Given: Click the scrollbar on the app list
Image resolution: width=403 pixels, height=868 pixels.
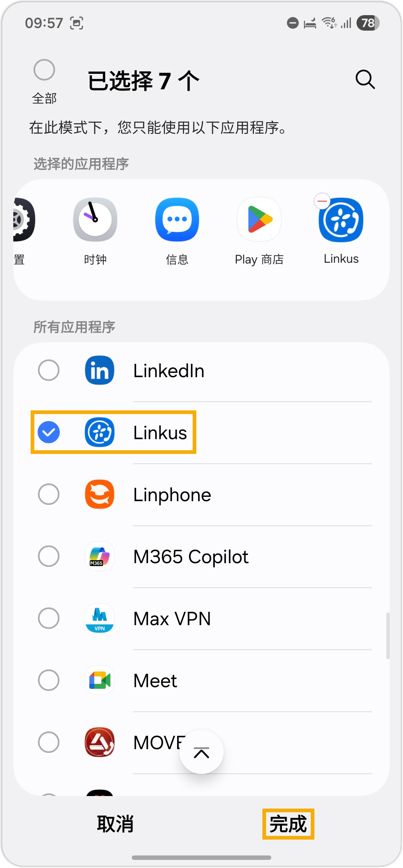Looking at the screenshot, I should point(387,635).
